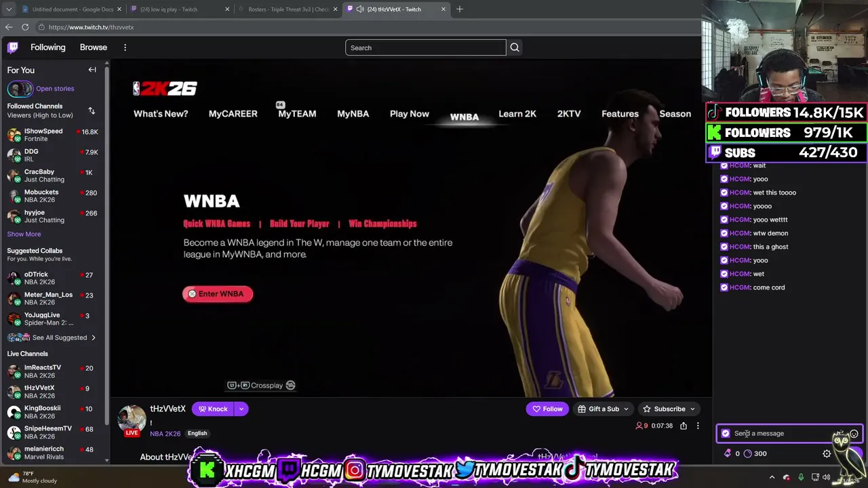Open oDTrick suggested collab channel
Image resolution: width=868 pixels, height=488 pixels.
(x=53, y=278)
